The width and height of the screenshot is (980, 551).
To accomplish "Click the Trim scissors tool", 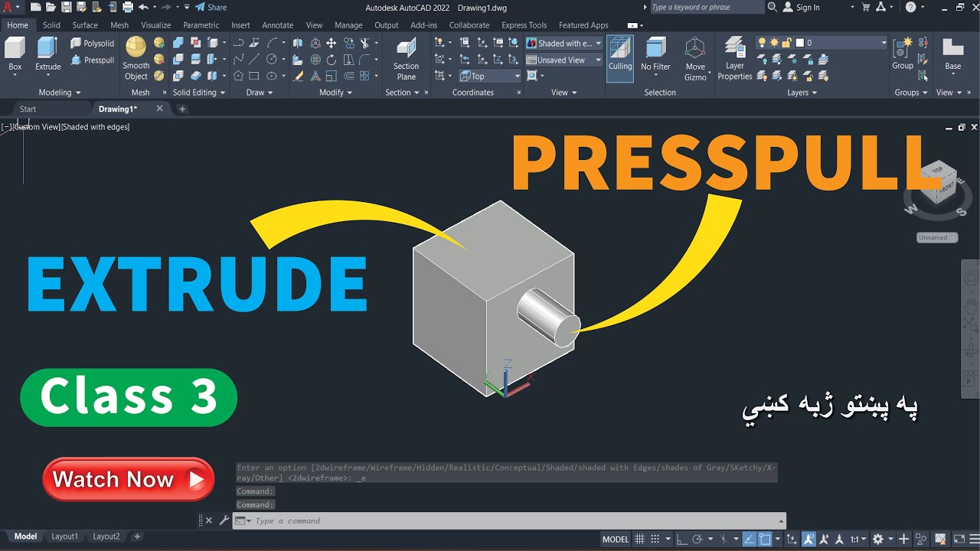I will (x=364, y=44).
